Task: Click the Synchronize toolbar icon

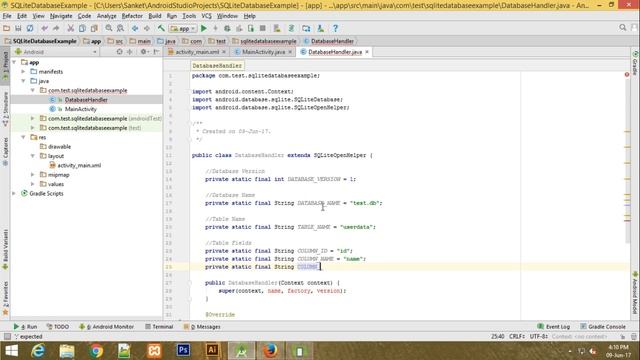Action: pos(30,28)
